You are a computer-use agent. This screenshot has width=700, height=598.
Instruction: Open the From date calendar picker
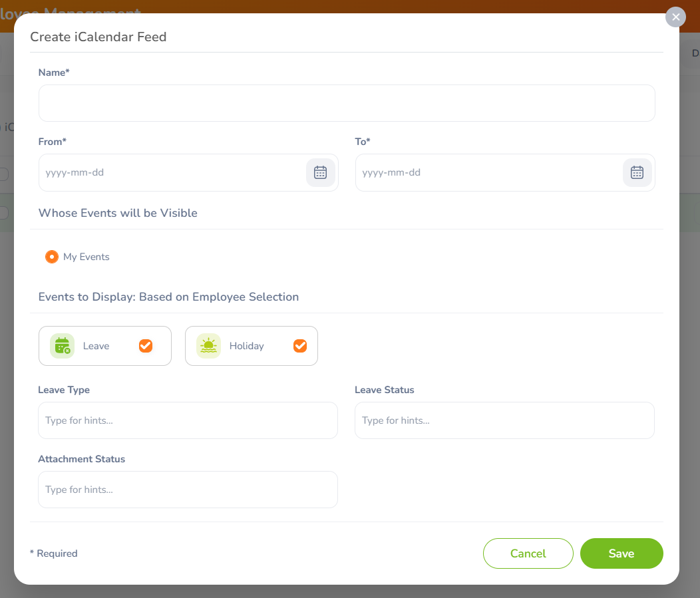coord(320,173)
